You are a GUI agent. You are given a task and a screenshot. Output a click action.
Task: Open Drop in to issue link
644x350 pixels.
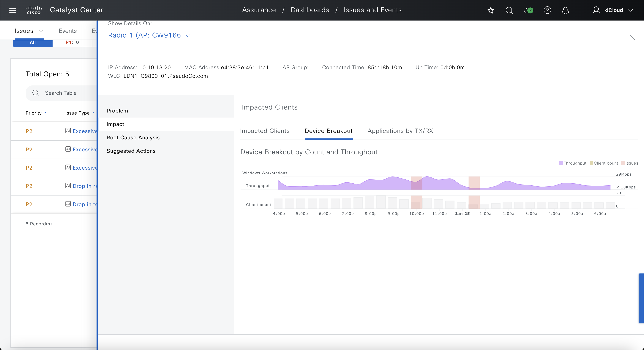coord(84,204)
